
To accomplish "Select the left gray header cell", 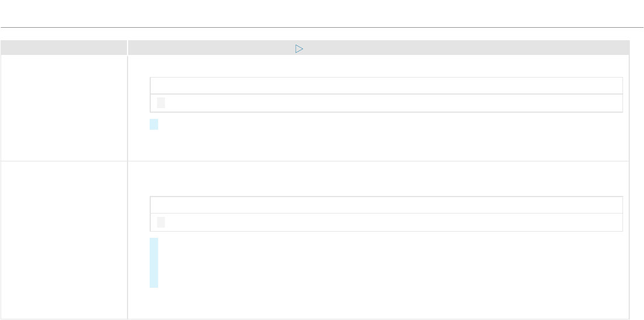I will coord(63,47).
